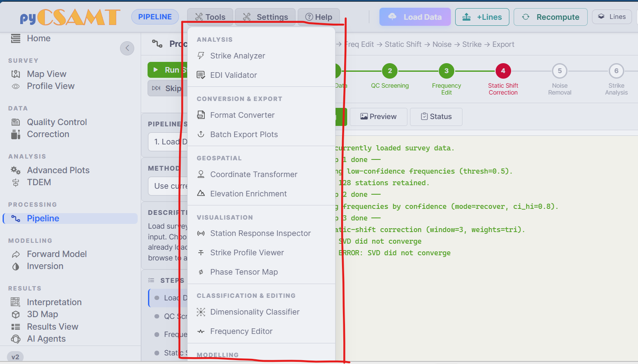Toggle the Tools dropdown menu

coord(210,17)
